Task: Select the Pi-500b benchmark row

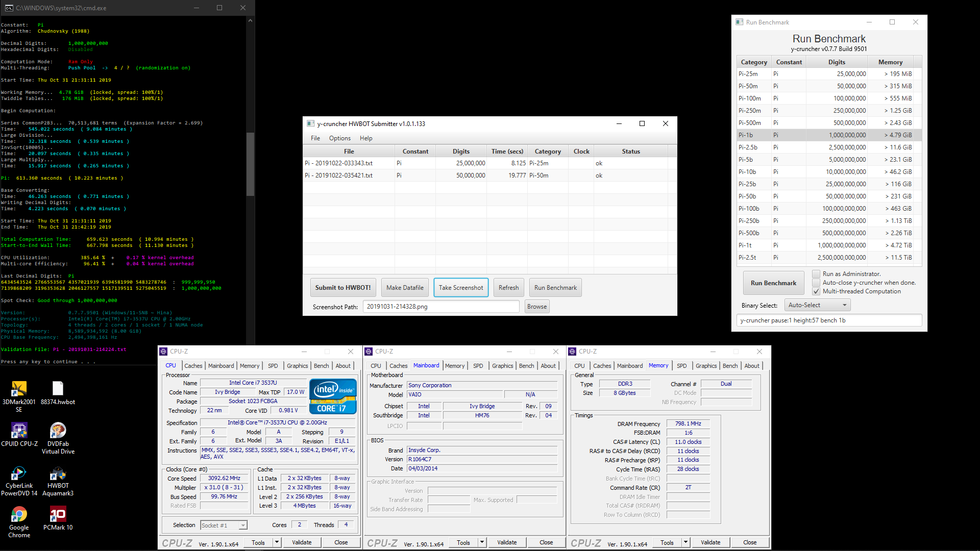Action: pos(829,233)
